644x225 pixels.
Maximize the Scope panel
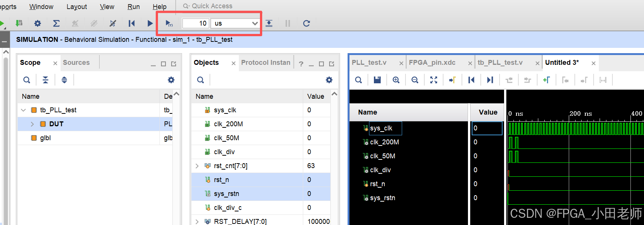click(163, 64)
